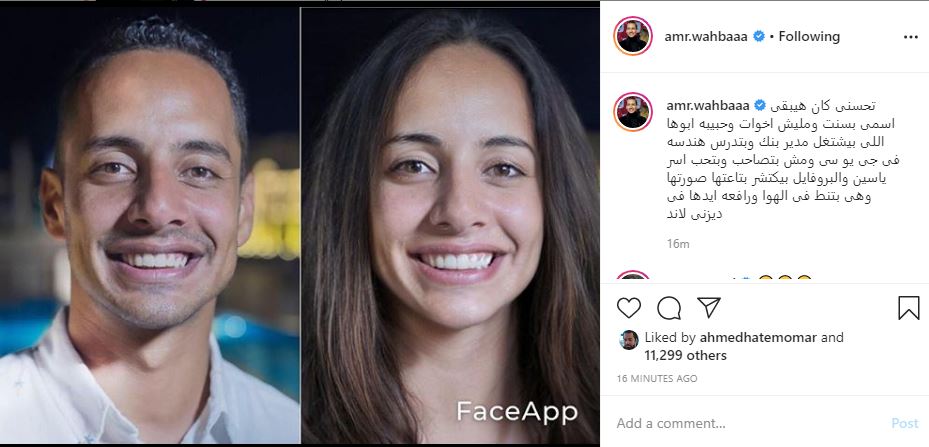The image size is (929, 447).
Task: Click the Post comment button
Action: click(x=904, y=423)
